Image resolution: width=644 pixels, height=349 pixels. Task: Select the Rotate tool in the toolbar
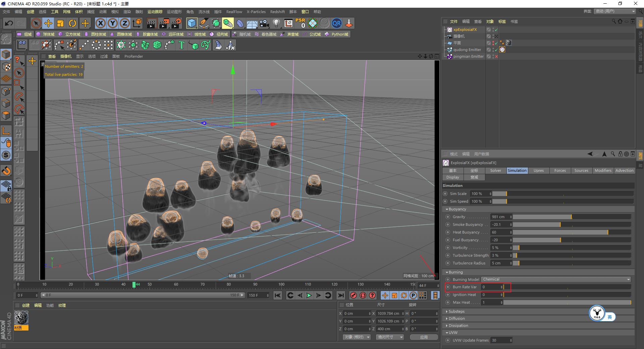pyautogui.click(x=72, y=23)
